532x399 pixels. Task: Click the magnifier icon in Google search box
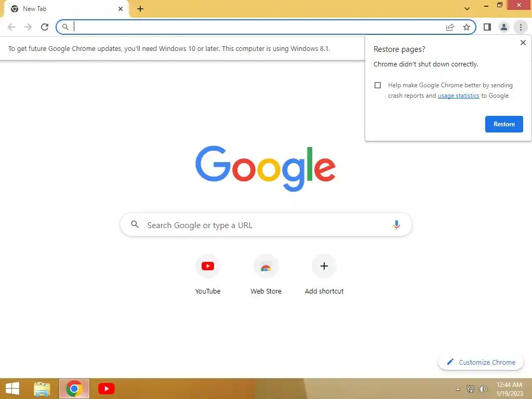(x=135, y=224)
